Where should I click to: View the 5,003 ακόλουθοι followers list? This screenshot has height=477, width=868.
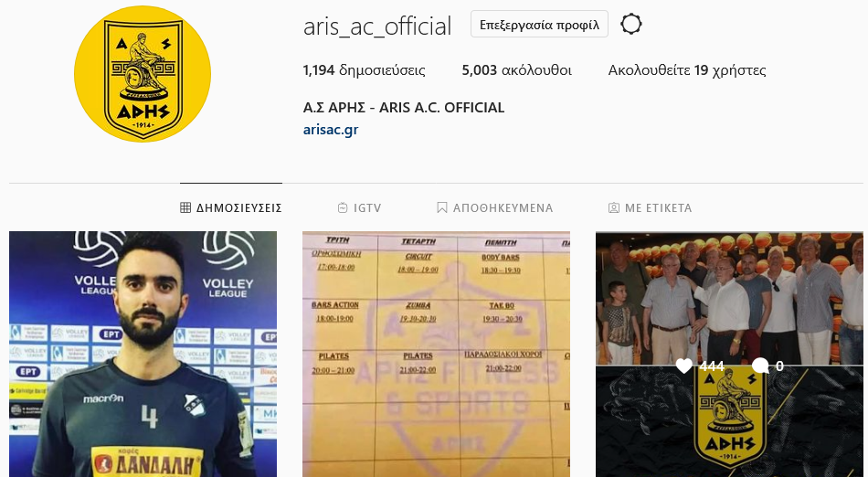click(x=516, y=70)
